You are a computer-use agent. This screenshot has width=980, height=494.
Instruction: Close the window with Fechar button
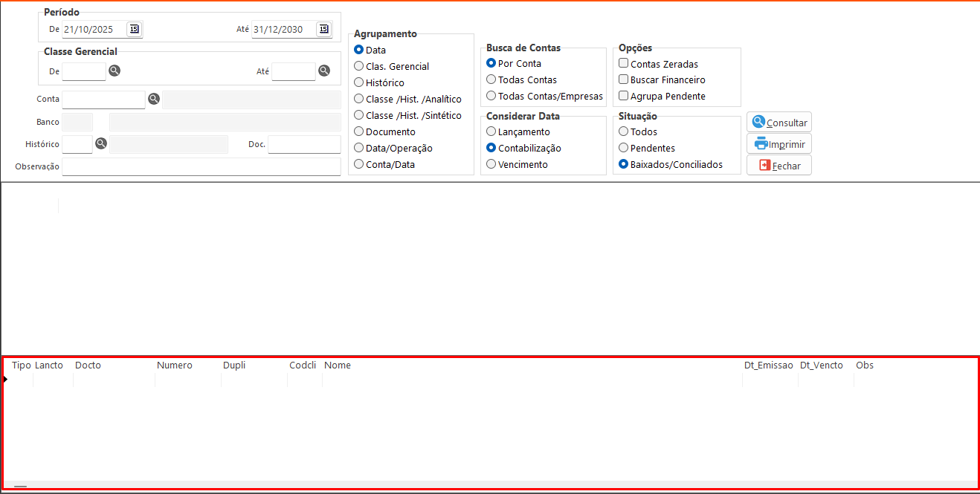[778, 166]
